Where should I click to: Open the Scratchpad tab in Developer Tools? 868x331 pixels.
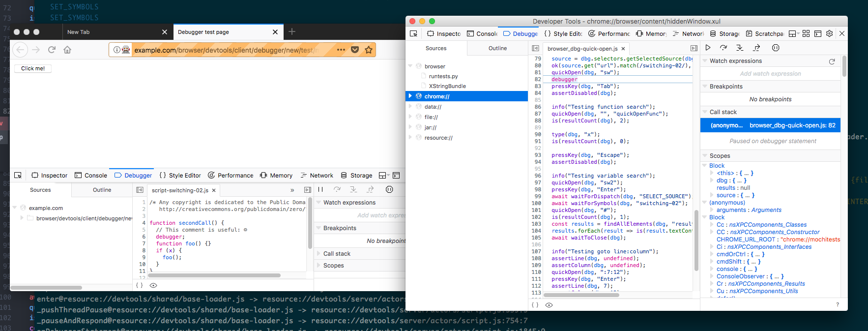point(765,33)
